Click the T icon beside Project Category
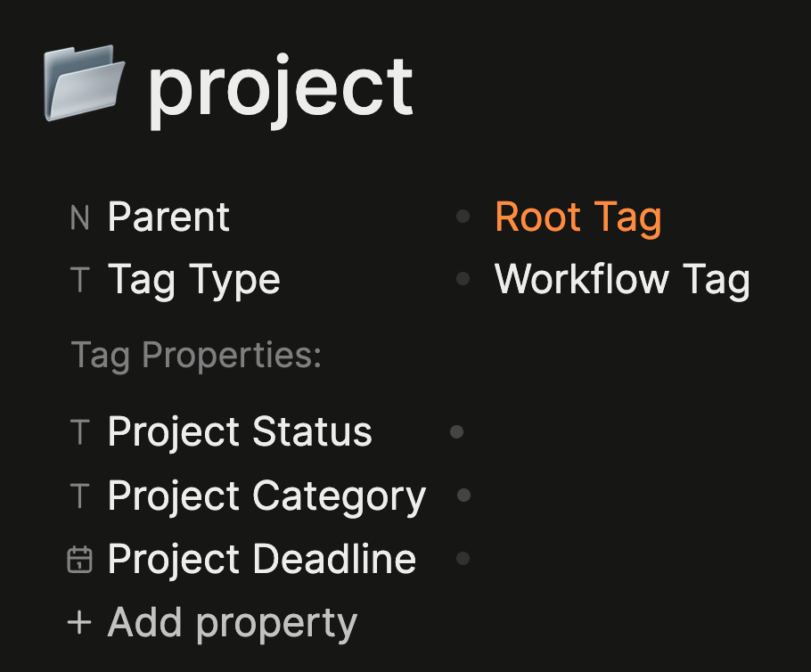The width and height of the screenshot is (811, 672). coord(79,496)
